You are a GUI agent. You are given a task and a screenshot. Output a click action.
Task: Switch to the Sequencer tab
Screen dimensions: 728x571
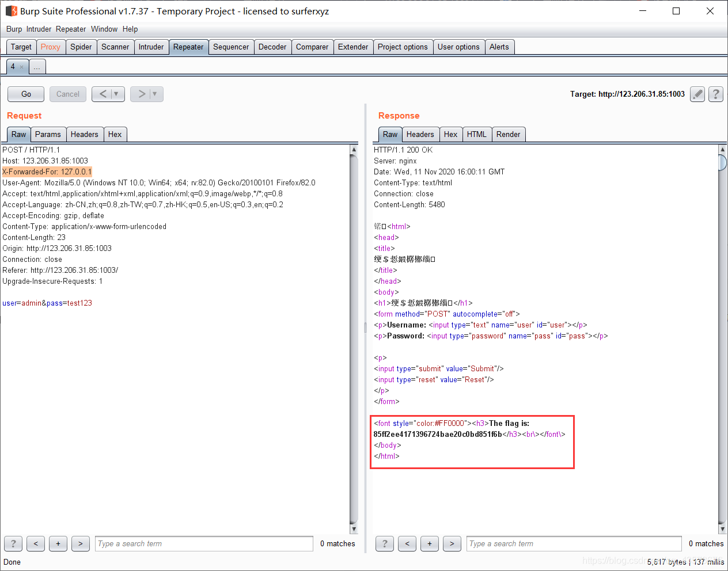[x=231, y=47]
